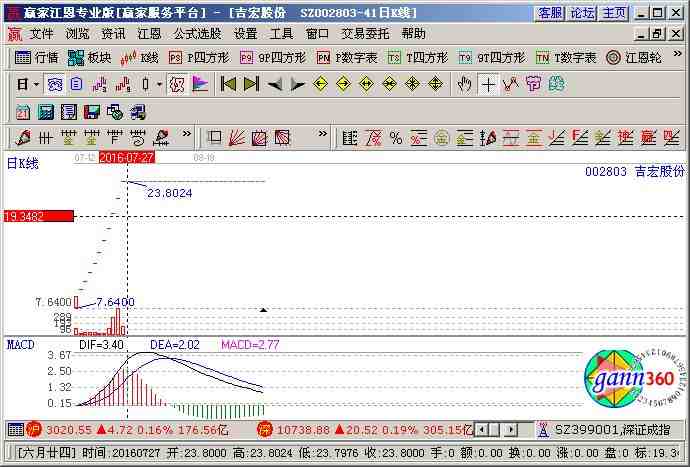This screenshot has height=467, width=690.
Task: Click the 主页 button in title bar
Action: coord(613,13)
